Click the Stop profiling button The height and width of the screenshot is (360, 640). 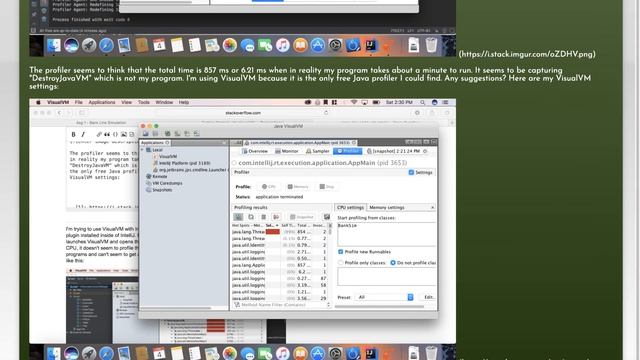327,187
